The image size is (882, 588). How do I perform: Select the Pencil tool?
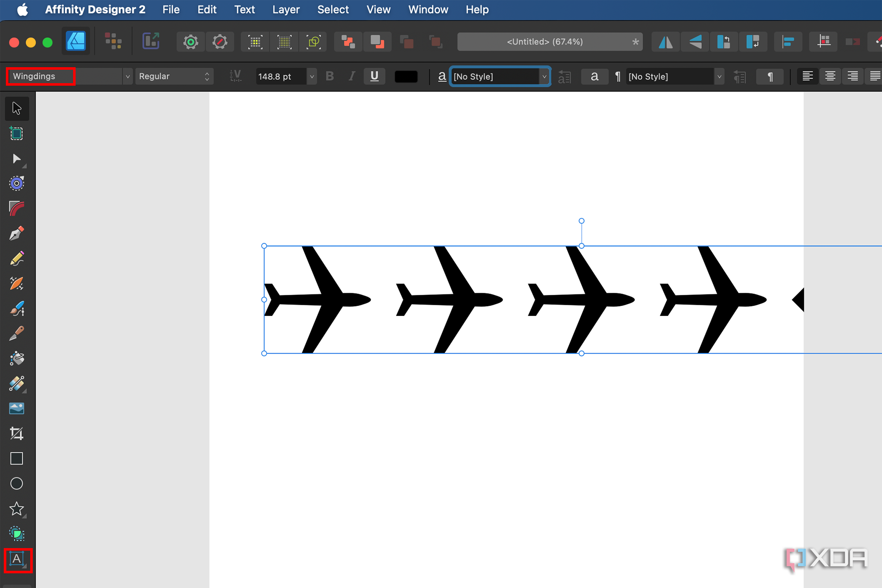pos(17,258)
